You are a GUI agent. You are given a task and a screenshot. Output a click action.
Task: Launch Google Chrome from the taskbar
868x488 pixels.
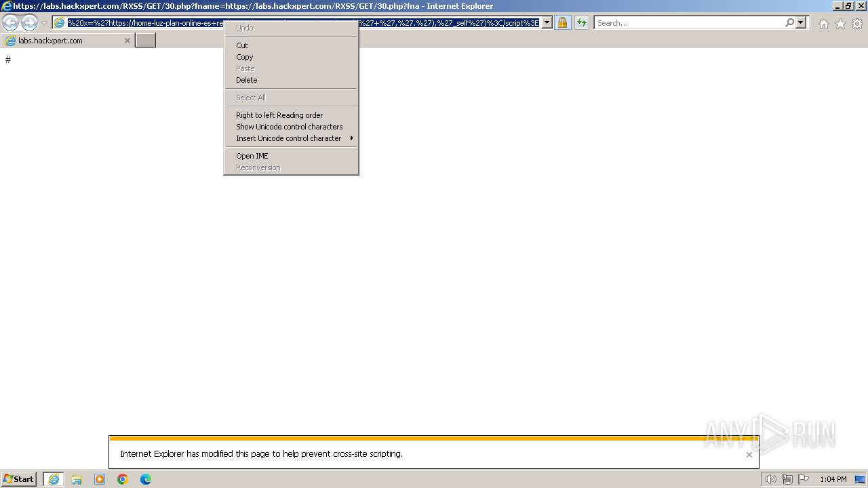pyautogui.click(x=123, y=479)
